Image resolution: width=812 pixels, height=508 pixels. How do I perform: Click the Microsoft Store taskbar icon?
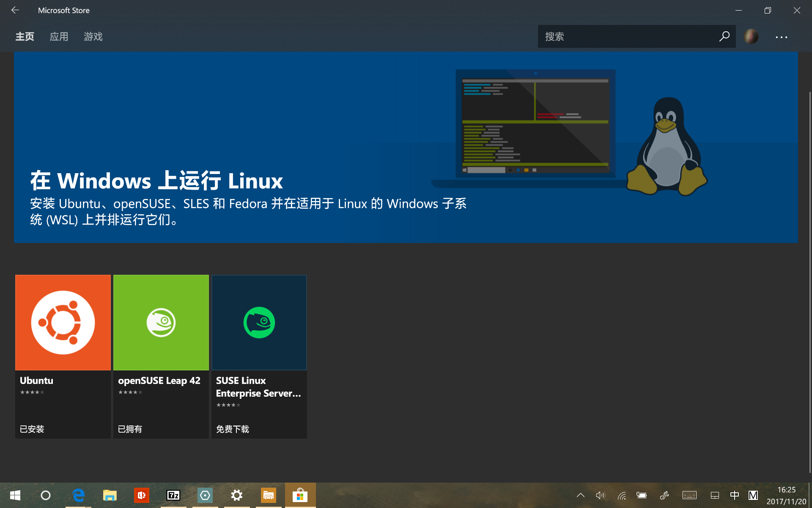(x=300, y=495)
